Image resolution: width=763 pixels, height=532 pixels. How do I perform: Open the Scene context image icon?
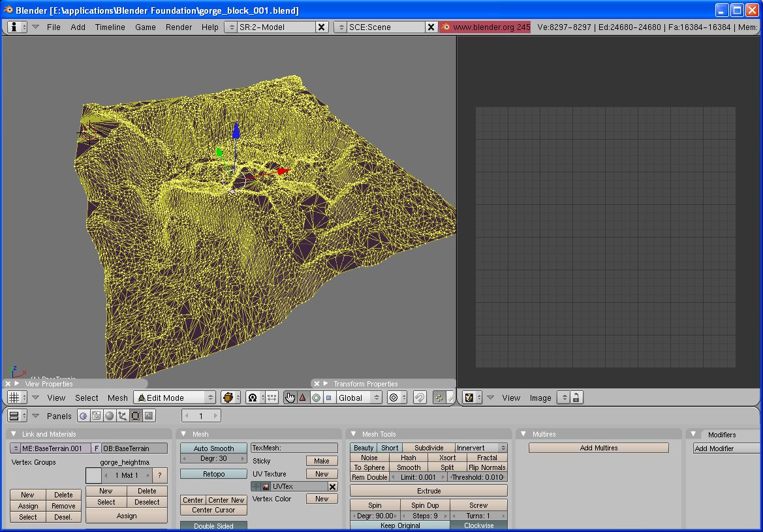coord(149,416)
